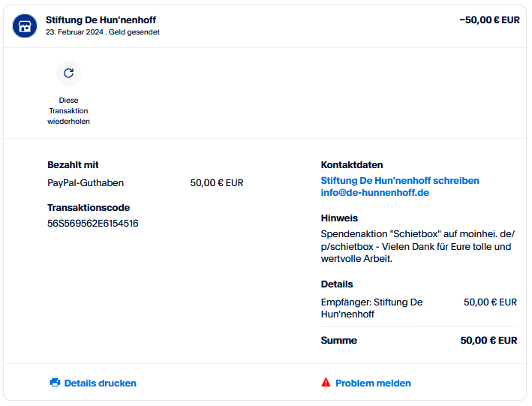Screen dimensions: 532x406
Task: Click 'Diese Transaktion wiederholen' label
Action: (68, 110)
